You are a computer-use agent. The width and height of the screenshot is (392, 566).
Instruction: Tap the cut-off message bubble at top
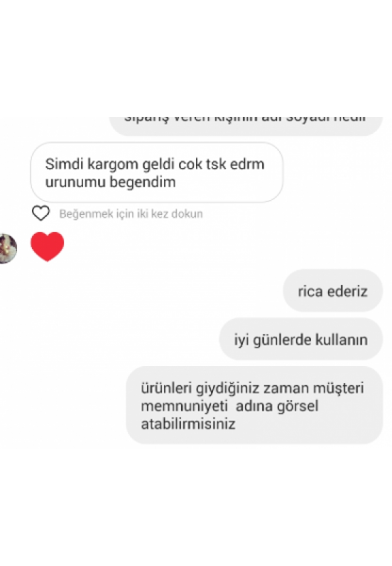point(246,125)
